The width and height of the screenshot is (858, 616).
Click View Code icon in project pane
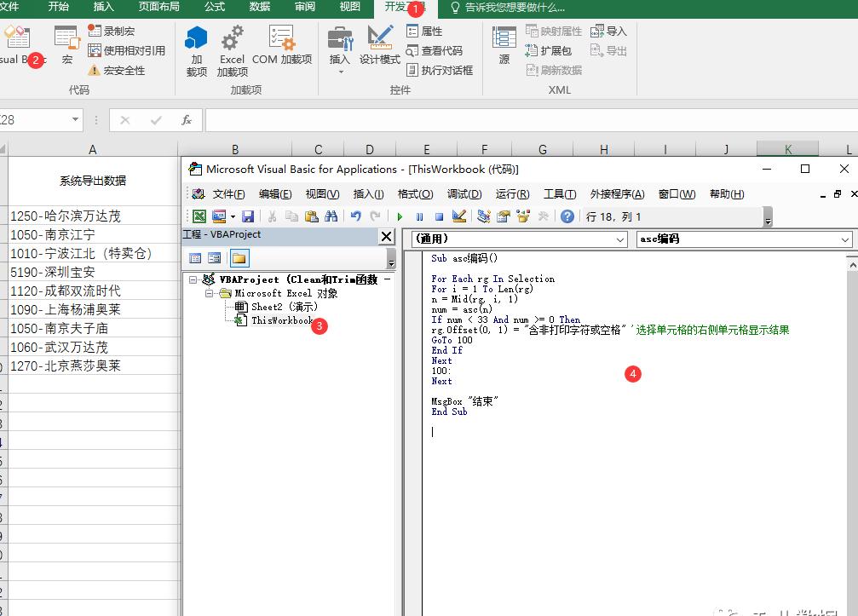195,258
